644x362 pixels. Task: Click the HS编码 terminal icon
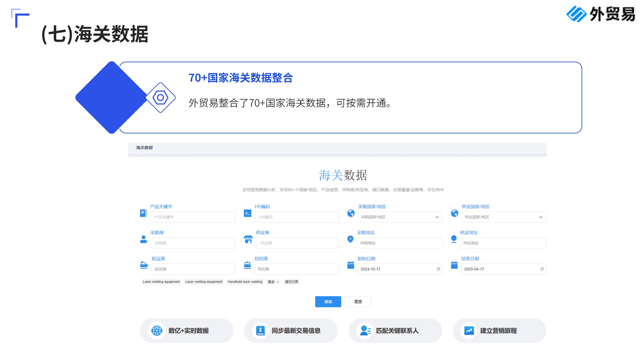[x=248, y=213]
